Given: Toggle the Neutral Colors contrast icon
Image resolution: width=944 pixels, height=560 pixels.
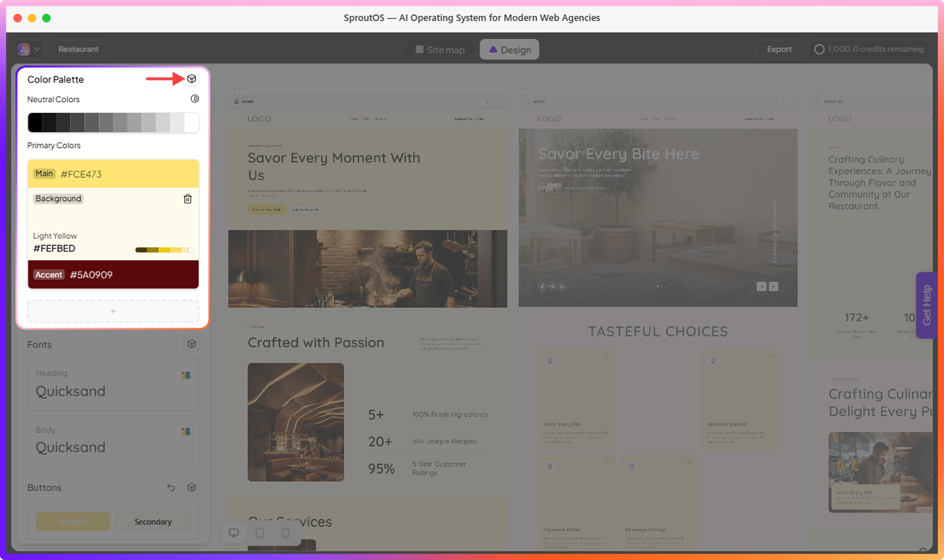Looking at the screenshot, I should point(195,99).
